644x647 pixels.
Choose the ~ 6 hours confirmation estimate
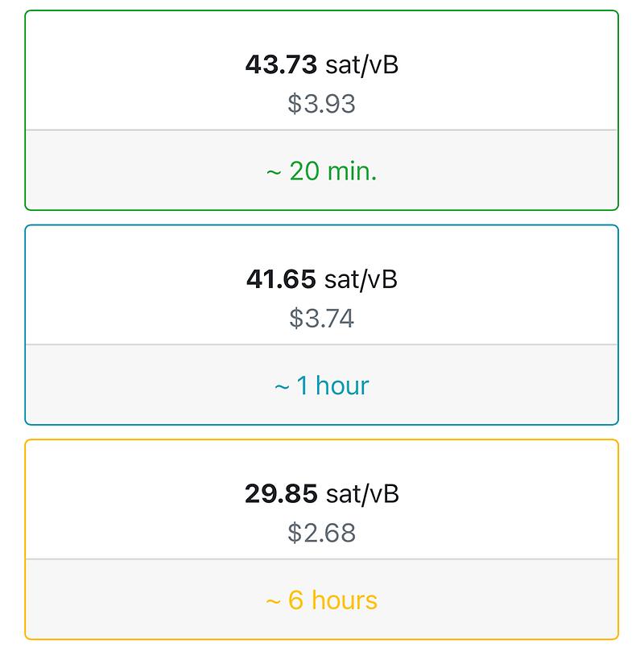(x=321, y=600)
